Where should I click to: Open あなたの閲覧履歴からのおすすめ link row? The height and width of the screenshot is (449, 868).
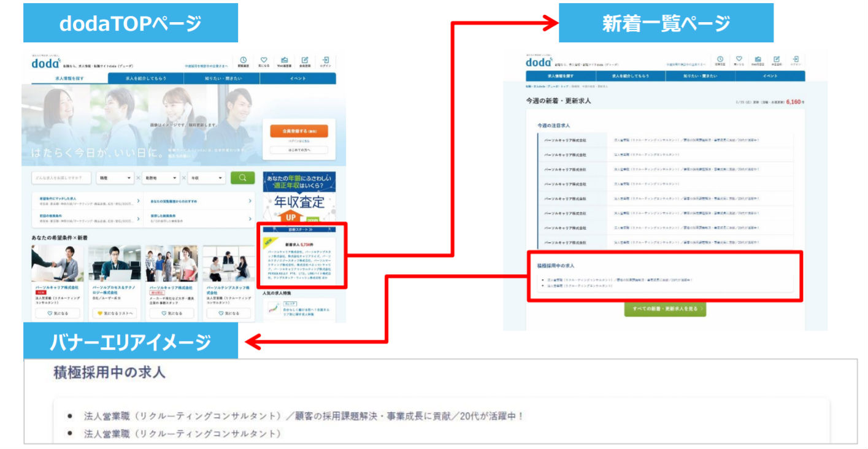[x=199, y=201]
